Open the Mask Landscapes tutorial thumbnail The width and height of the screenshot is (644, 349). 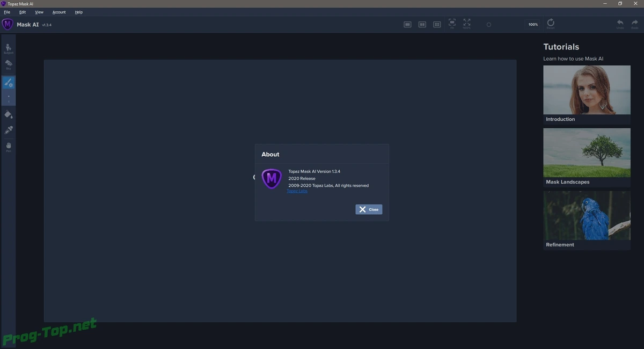(587, 152)
